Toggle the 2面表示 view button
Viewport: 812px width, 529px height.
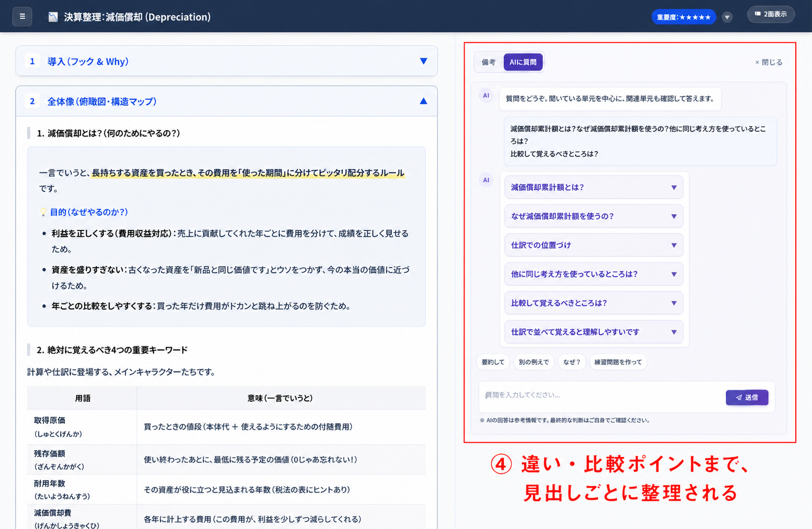[x=771, y=14]
